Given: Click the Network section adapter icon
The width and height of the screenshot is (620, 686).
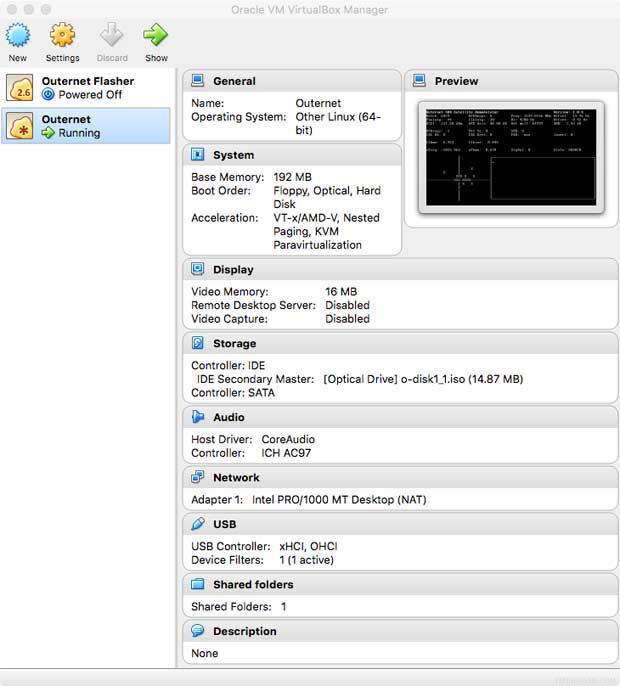Looking at the screenshot, I should (x=198, y=477).
